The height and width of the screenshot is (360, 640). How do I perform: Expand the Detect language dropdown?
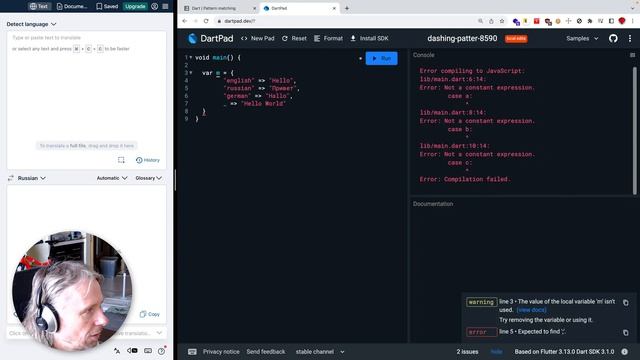(x=31, y=24)
